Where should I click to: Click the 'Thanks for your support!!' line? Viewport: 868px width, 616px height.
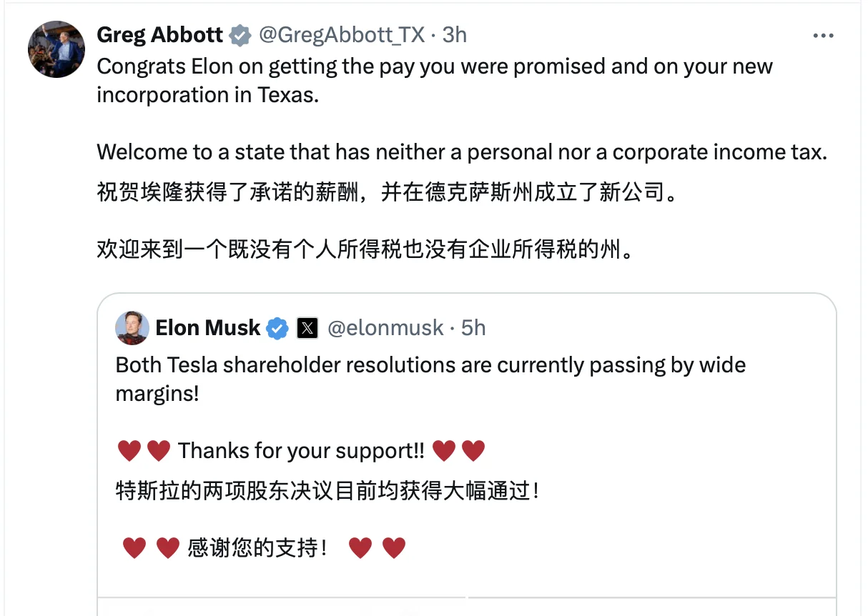pos(300,451)
